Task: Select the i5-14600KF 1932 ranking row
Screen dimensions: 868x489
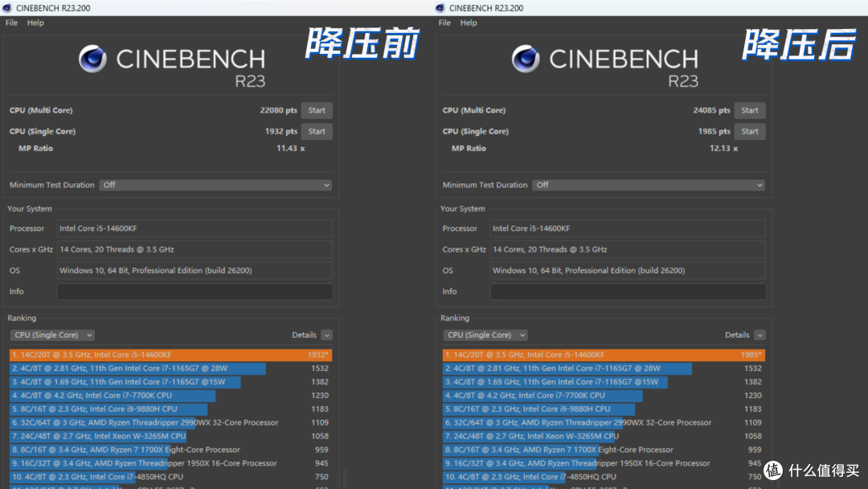Action: (170, 355)
